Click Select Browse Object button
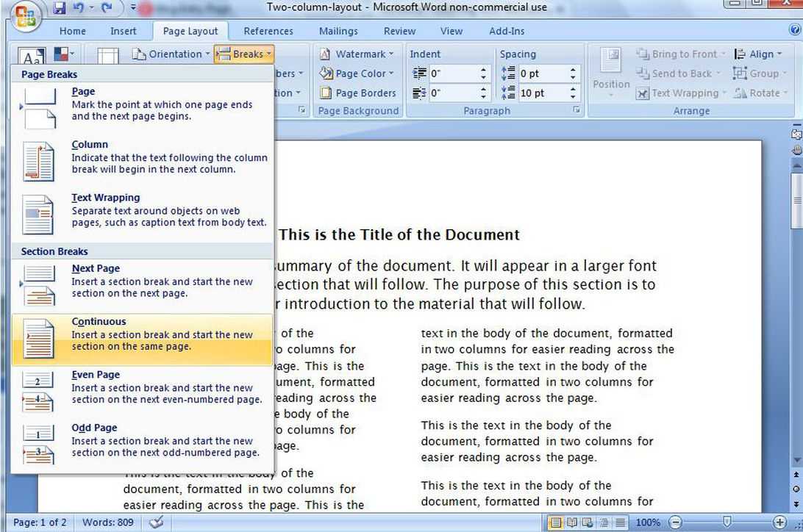 point(796,489)
